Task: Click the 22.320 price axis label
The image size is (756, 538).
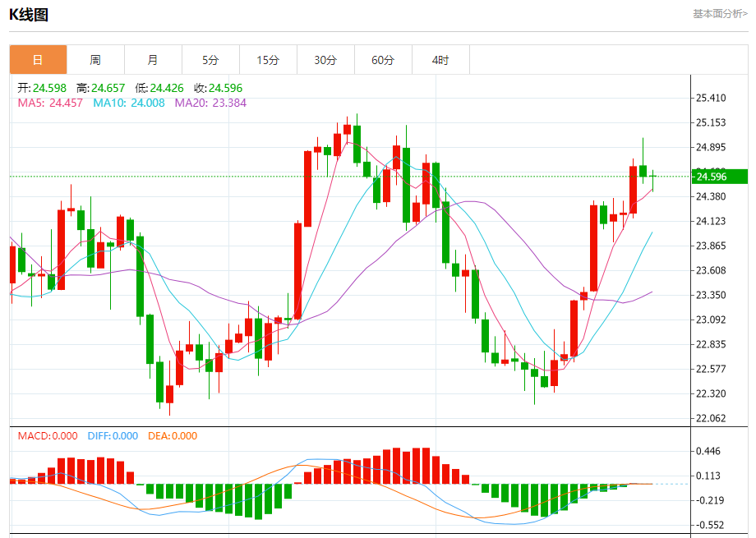Action: pos(711,393)
